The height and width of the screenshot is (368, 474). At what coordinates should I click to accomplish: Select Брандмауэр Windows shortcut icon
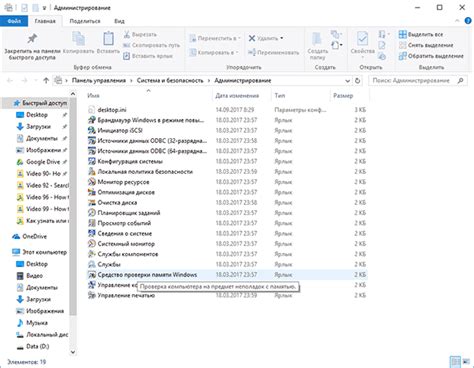[92, 120]
